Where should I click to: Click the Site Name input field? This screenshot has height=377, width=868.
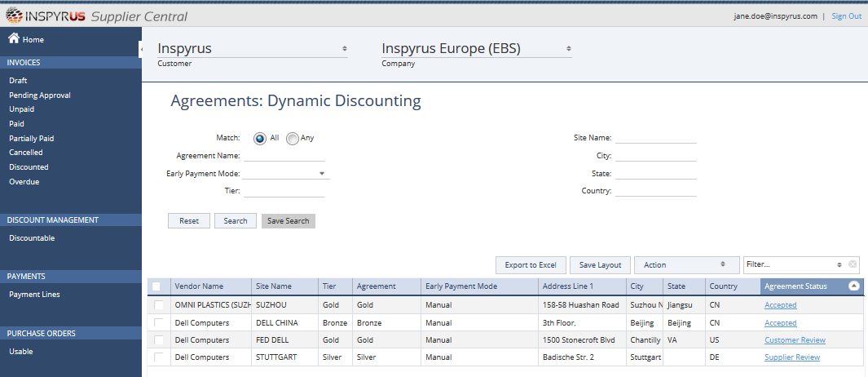[656, 137]
